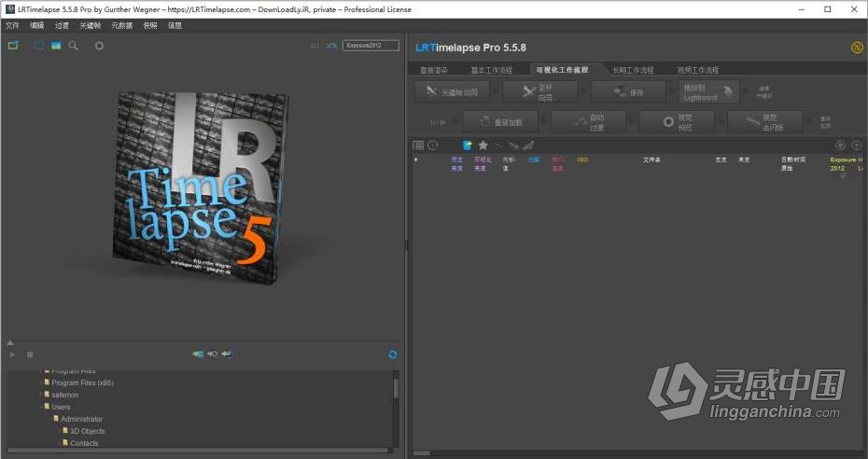Click the right circular icon at table toolbar right
The image size is (868, 459).
pos(857,145)
